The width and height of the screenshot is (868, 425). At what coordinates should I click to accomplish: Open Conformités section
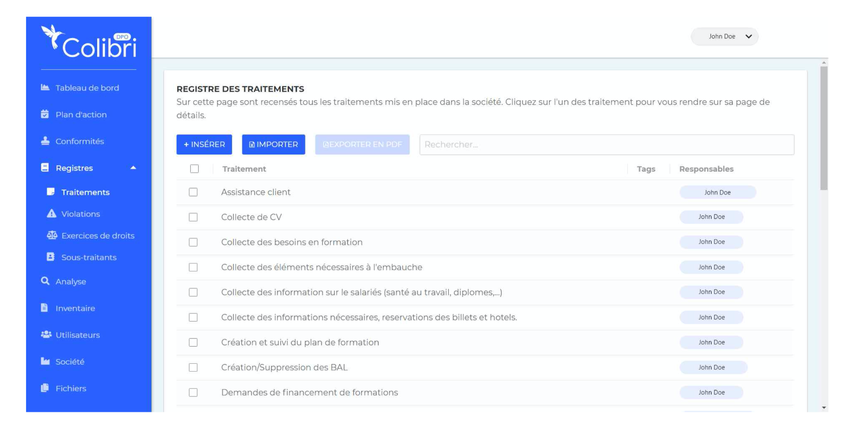pos(80,141)
